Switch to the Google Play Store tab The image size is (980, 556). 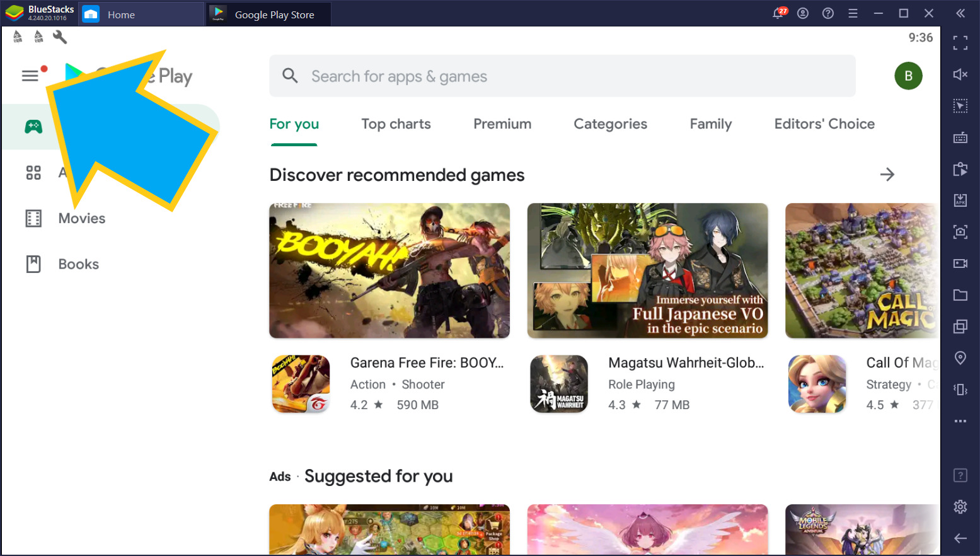pos(268,14)
